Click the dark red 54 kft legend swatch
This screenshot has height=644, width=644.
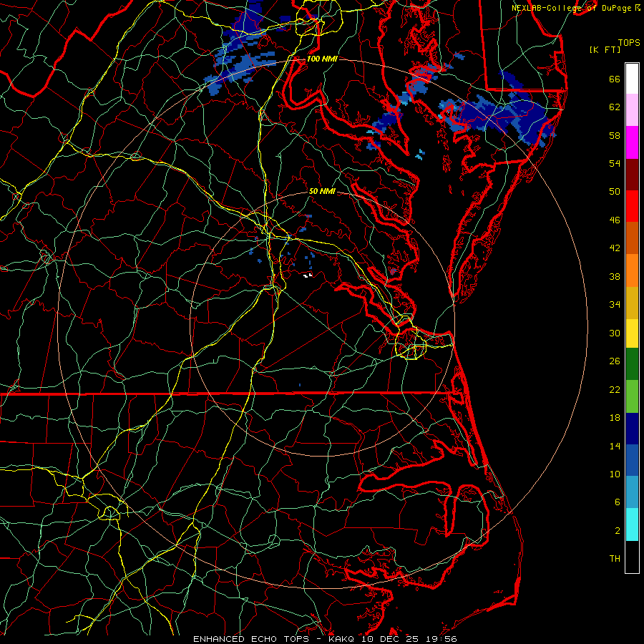coord(632,175)
